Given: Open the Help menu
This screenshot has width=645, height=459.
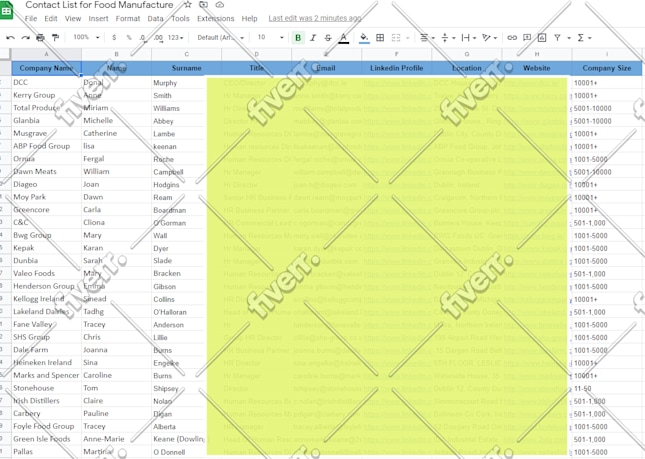Looking at the screenshot, I should click(x=249, y=19).
